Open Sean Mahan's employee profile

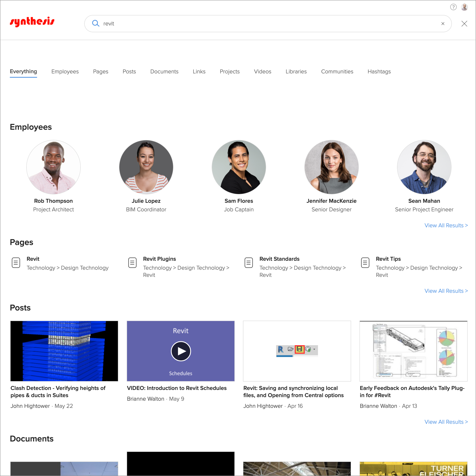[424, 201]
